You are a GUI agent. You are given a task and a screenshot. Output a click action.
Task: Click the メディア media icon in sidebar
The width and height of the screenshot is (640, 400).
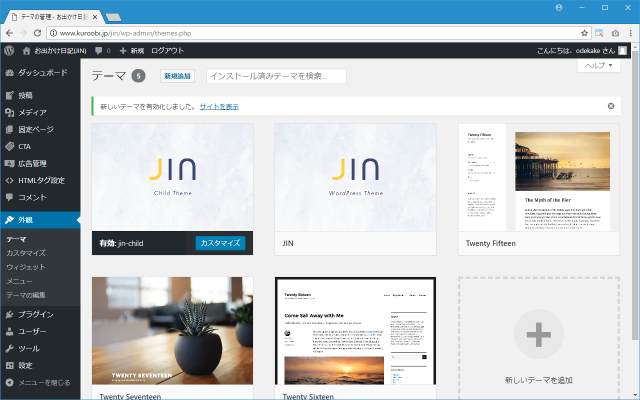[10, 113]
